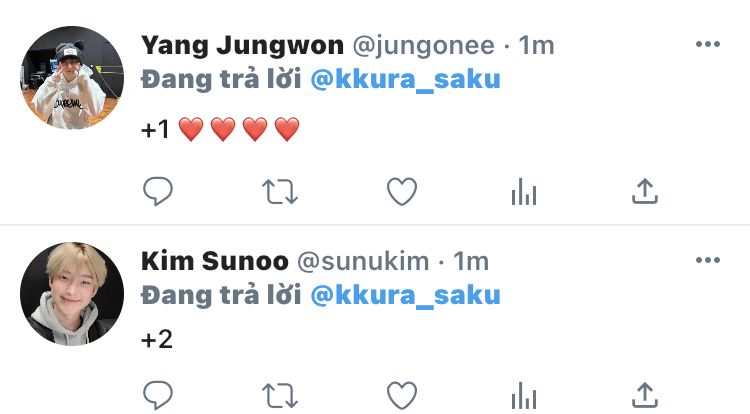The width and height of the screenshot is (750, 414).
Task: Like Kim Sunoo's +2 tweet
Action: [402, 396]
